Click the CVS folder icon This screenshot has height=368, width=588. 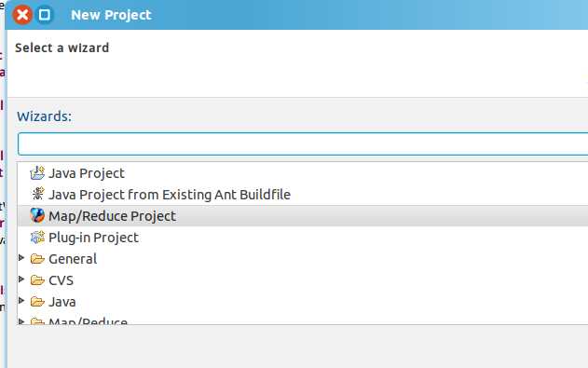click(x=37, y=279)
